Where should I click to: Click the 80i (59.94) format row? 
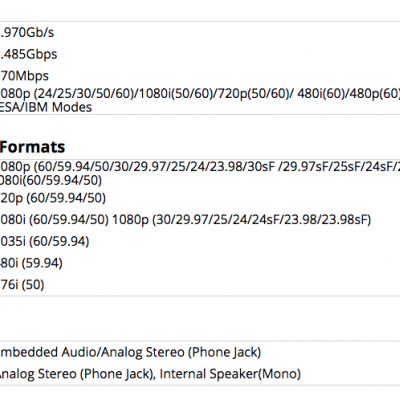(x=31, y=263)
